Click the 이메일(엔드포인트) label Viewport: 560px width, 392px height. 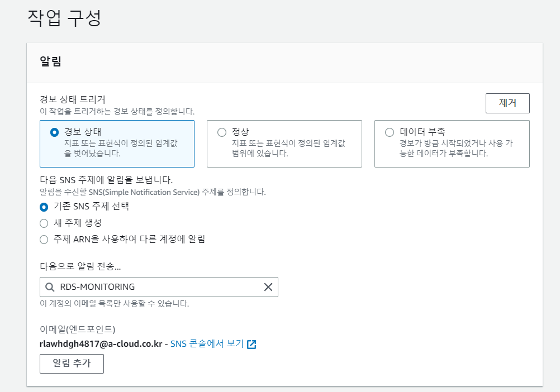click(x=78, y=329)
